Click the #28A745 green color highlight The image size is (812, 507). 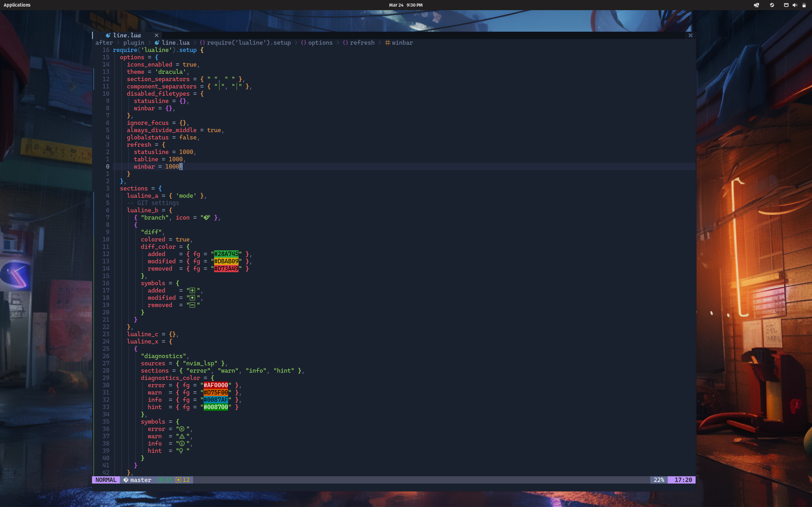point(226,254)
